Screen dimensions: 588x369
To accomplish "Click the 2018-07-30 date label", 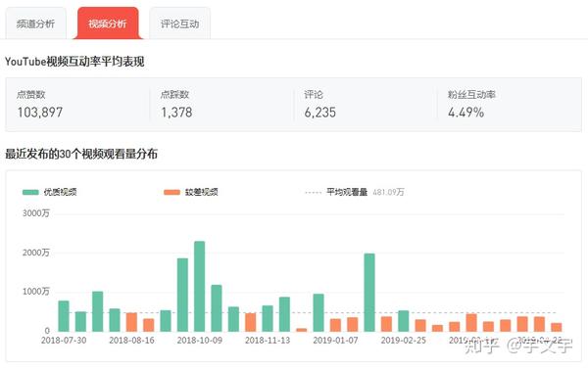I will (64, 341).
